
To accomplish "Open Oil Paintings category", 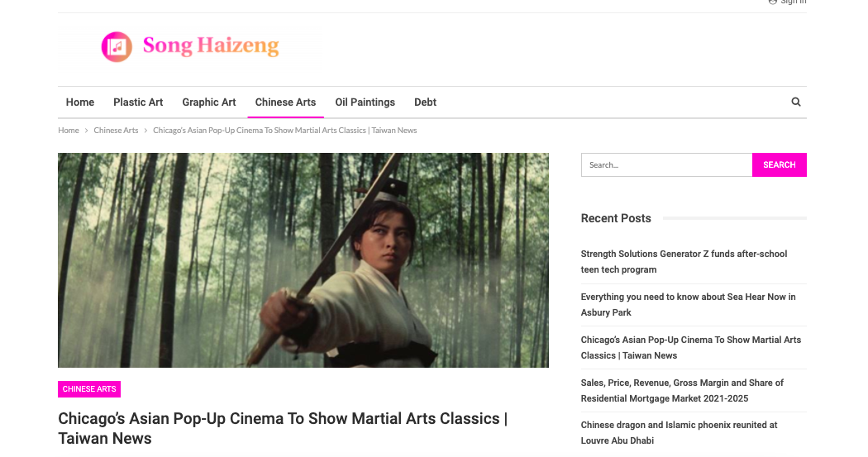I will point(365,102).
